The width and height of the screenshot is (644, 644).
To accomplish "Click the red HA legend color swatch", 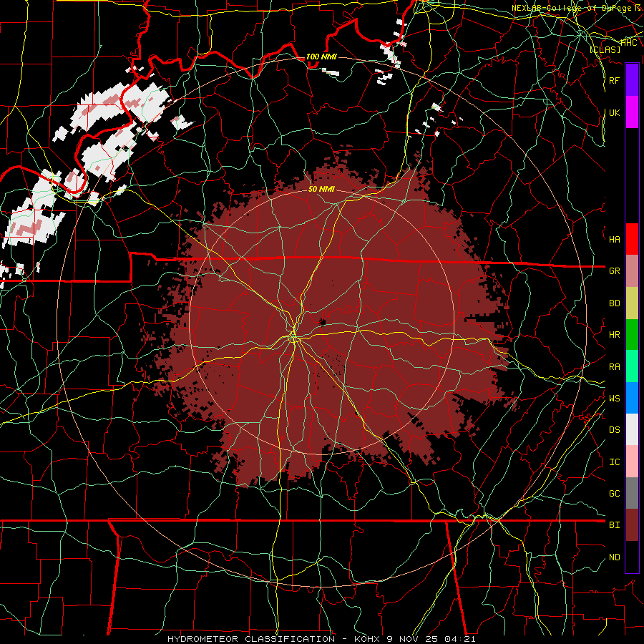I will pyautogui.click(x=632, y=239).
